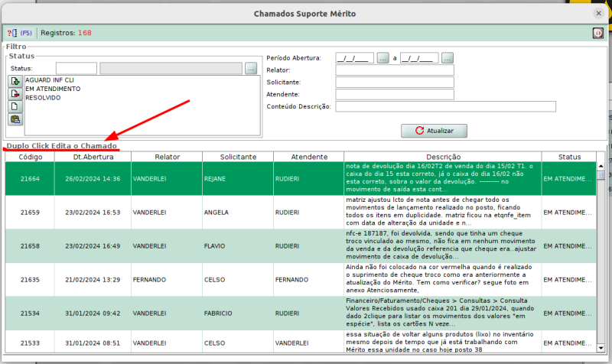The image size is (612, 364).
Task: Select RESOLVIDO in status list
Action: 43,98
